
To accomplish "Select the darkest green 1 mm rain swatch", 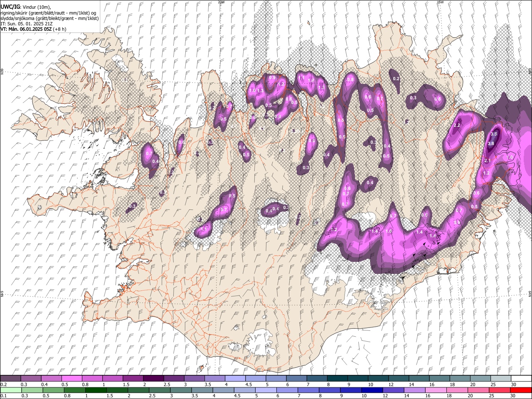I will 96,390.
